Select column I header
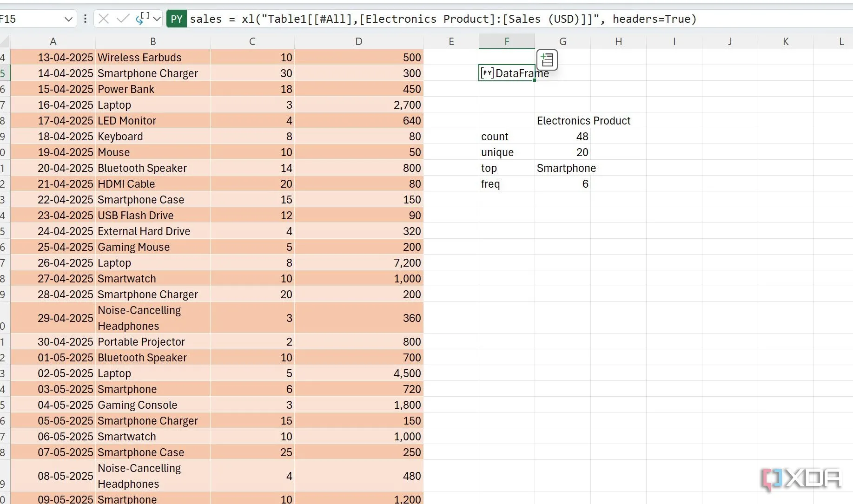Viewport: 853px width, 504px height. click(x=674, y=41)
